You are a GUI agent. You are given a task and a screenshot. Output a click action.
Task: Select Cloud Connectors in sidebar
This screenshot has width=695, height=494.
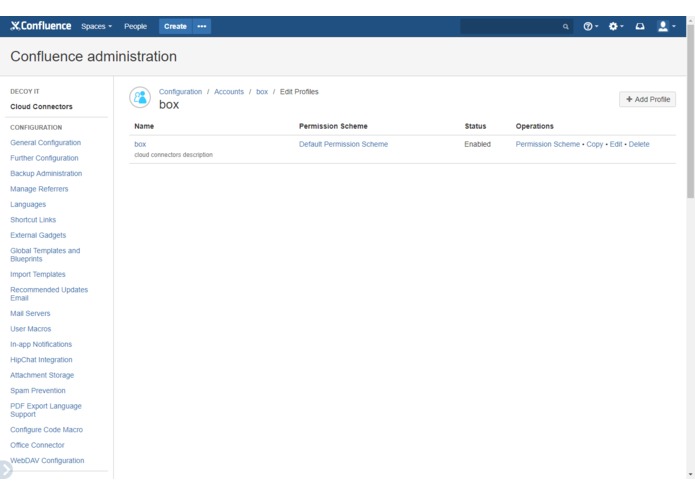click(41, 107)
